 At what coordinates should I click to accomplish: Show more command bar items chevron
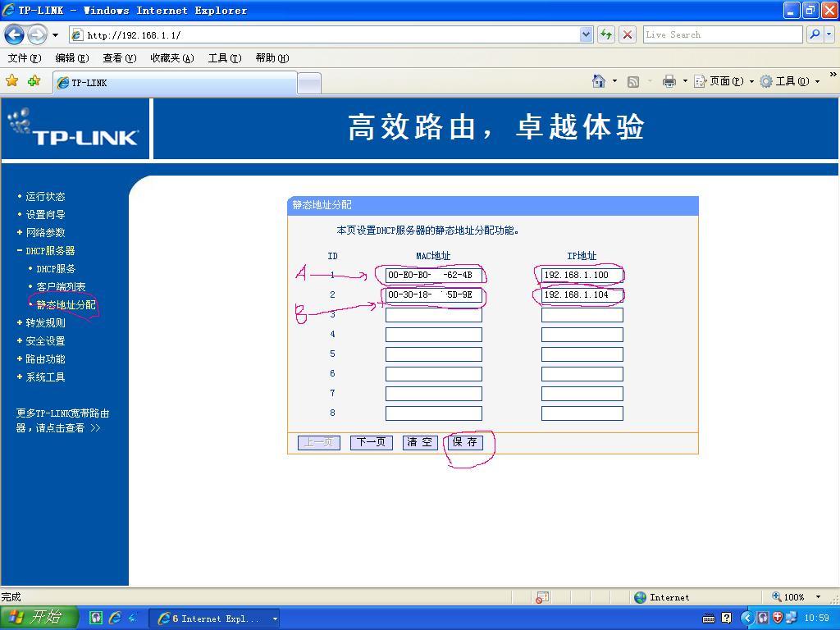click(833, 75)
